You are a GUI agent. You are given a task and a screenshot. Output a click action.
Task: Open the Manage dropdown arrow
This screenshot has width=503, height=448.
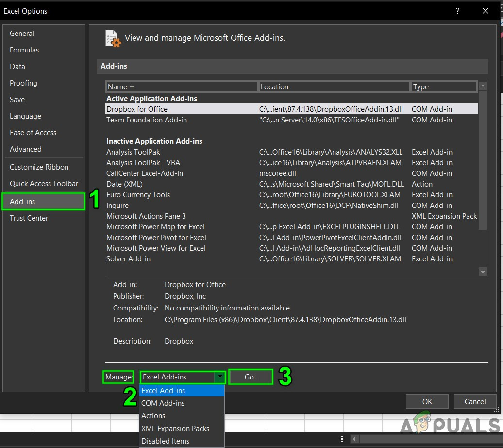[x=220, y=377]
